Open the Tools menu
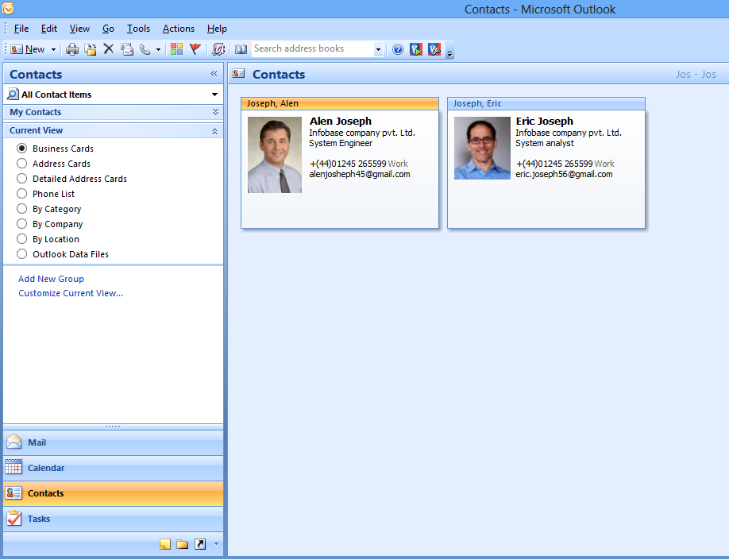Screen dimensions: 729x560 click(138, 29)
